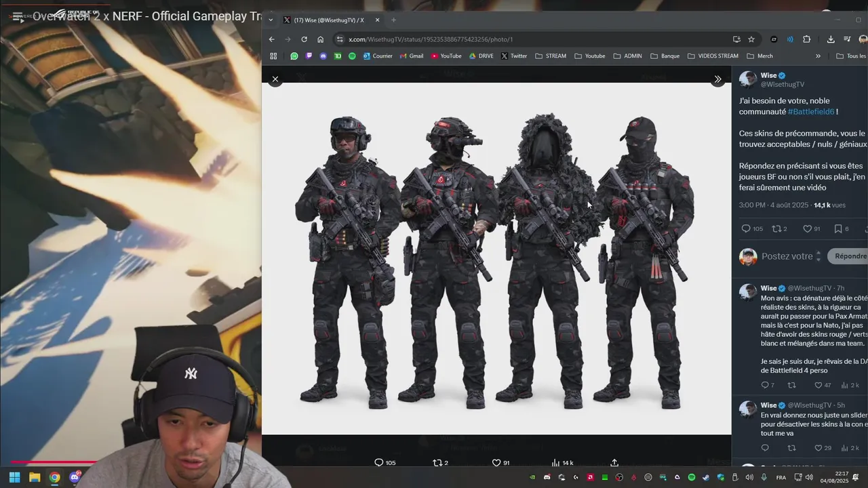Repost the comment with 29 likes
The image size is (868, 488).
(x=791, y=448)
